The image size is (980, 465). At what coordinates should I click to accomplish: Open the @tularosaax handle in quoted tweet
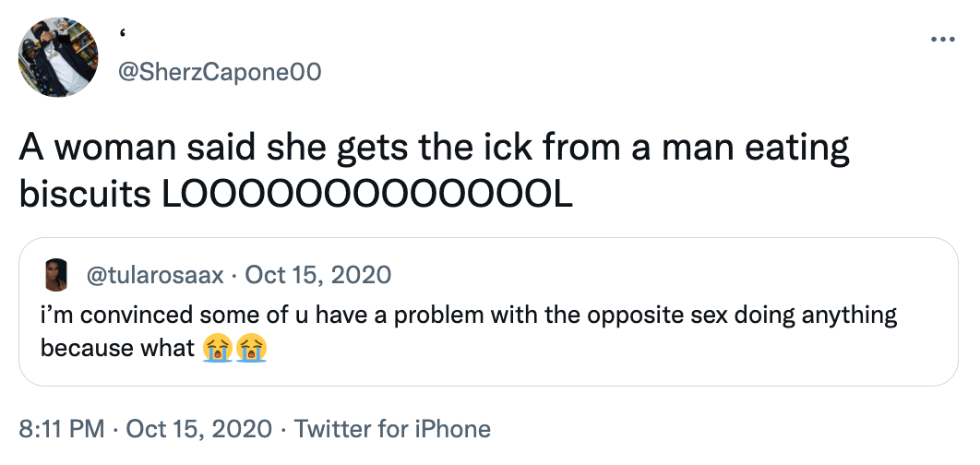point(152,274)
